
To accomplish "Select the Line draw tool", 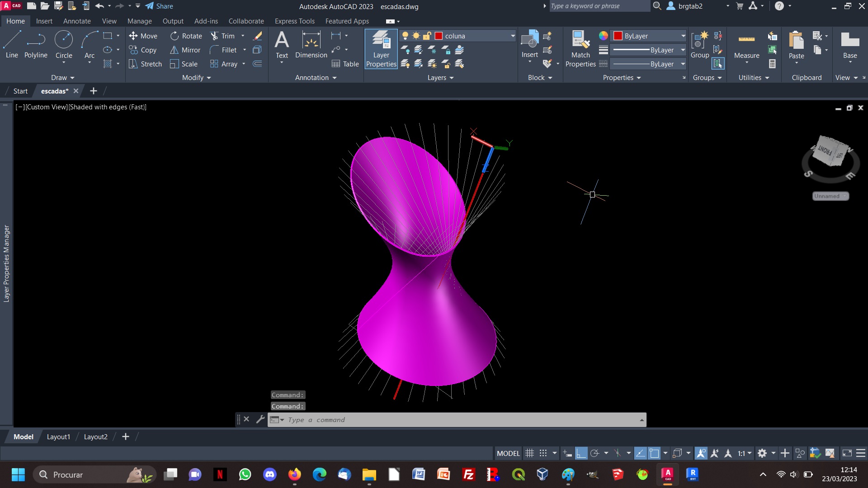I will tap(12, 45).
